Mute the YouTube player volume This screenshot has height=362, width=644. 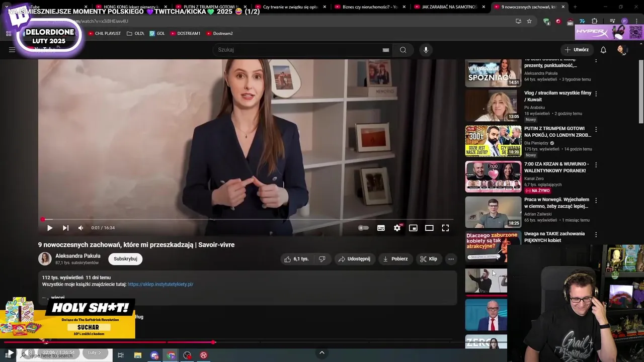[80, 228]
